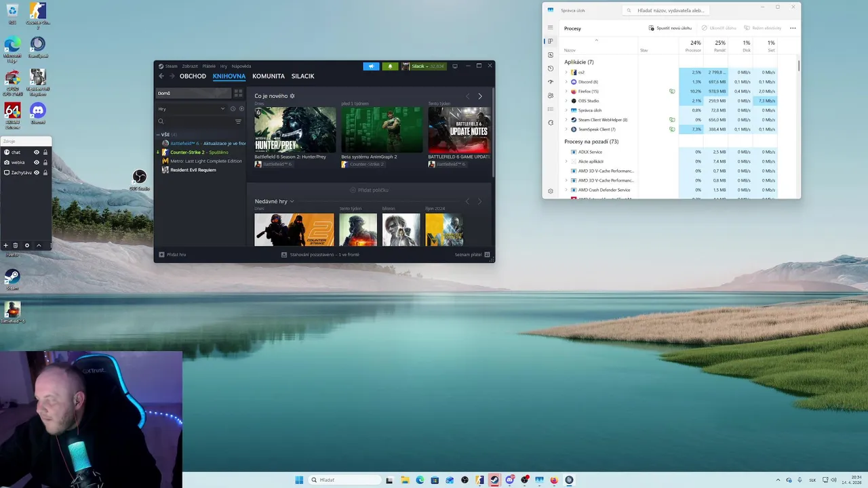This screenshot has width=868, height=488.
Task: Open Seznam přátel friends list in Steam
Action: click(472, 255)
